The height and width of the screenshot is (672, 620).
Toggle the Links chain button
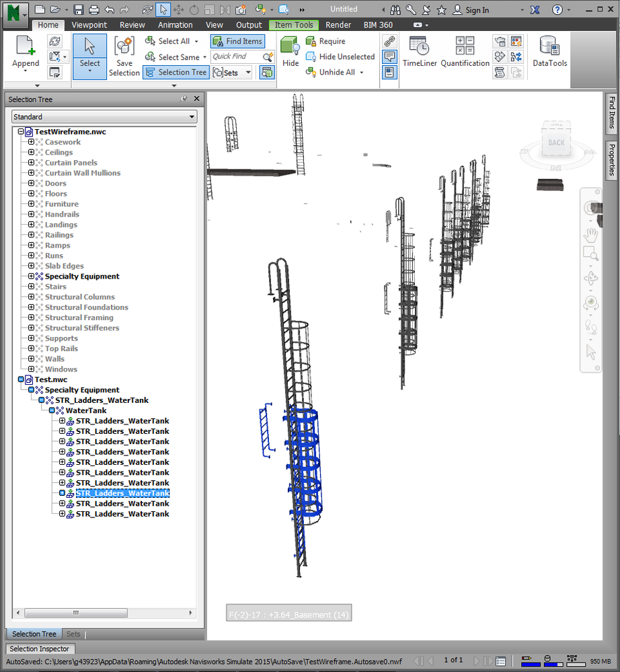(x=389, y=42)
